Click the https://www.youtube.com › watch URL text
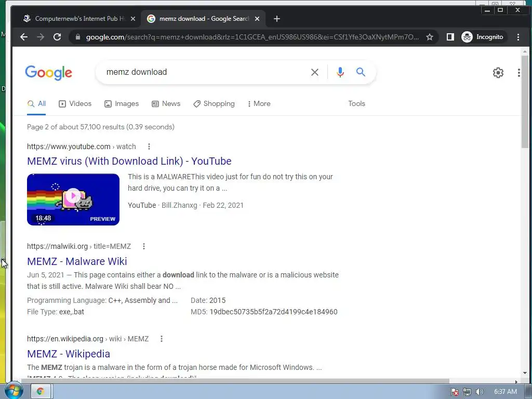 pyautogui.click(x=82, y=147)
